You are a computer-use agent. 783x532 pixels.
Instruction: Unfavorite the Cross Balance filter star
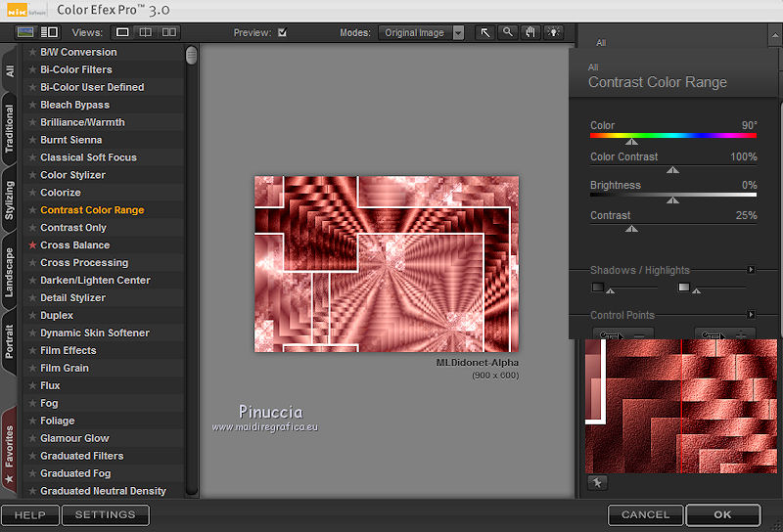click(x=32, y=245)
